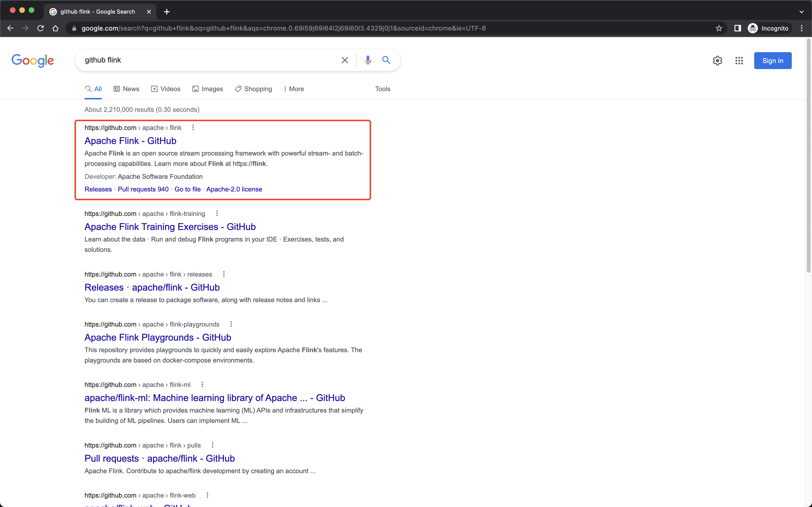
Task: Start voice search with the microphone icon
Action: click(368, 60)
